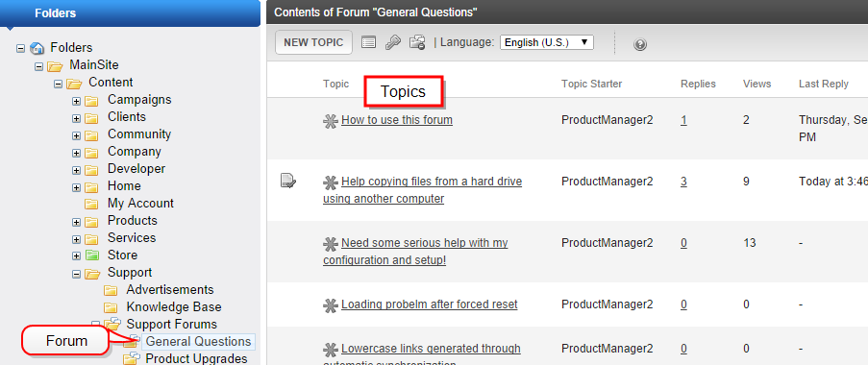This screenshot has height=365, width=868.
Task: Click the Folders root home icon
Action: coord(37,48)
